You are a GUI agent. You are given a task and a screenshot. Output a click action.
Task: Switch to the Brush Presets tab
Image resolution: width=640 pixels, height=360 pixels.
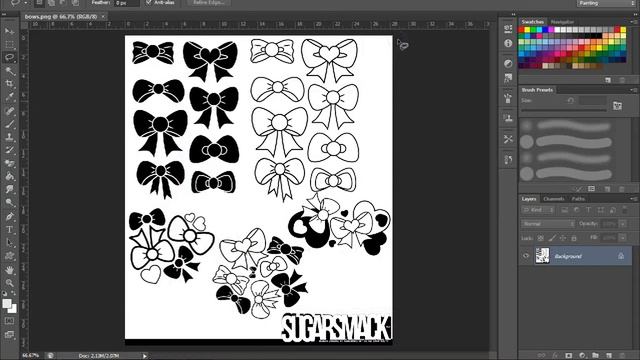pos(537,90)
